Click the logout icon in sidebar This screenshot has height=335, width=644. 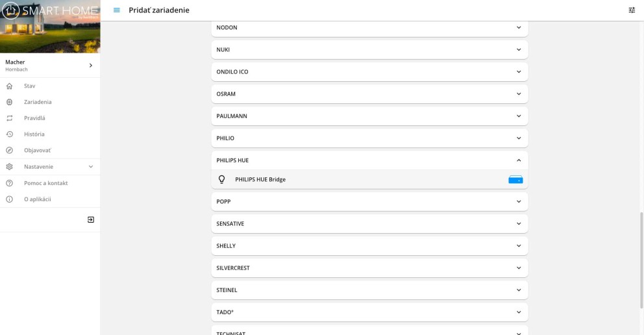click(x=91, y=219)
